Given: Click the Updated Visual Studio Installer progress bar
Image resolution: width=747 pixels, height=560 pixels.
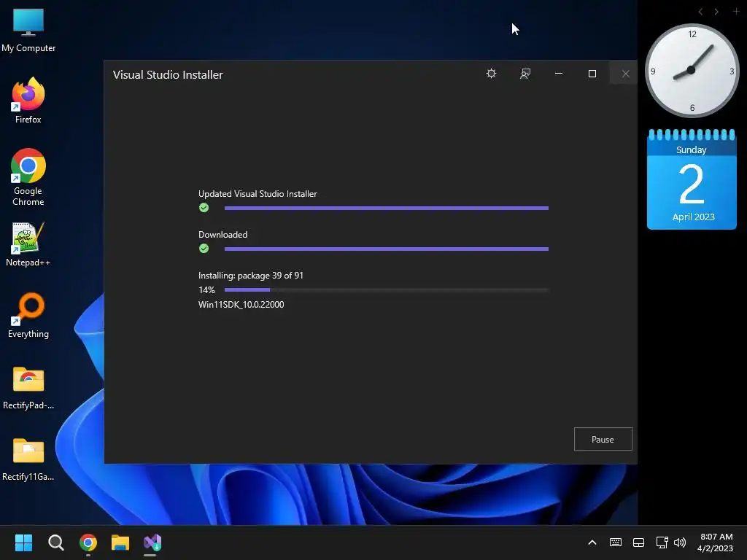Looking at the screenshot, I should point(387,208).
